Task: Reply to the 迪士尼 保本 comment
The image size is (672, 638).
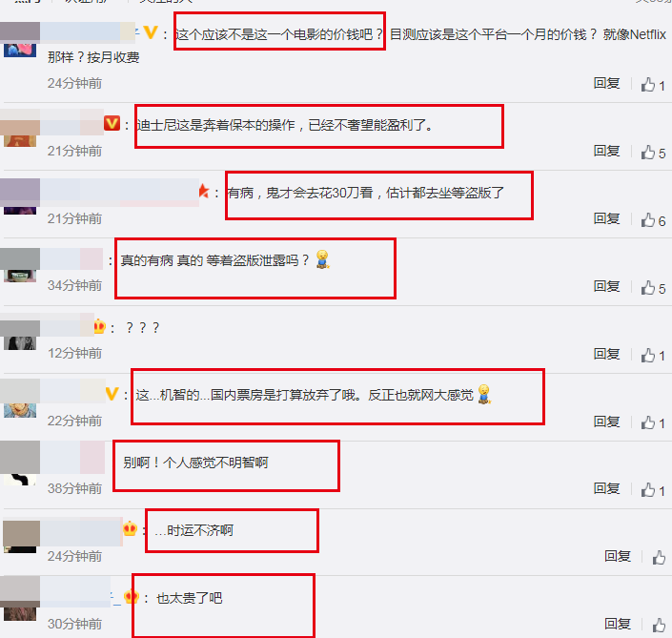Action: [606, 151]
